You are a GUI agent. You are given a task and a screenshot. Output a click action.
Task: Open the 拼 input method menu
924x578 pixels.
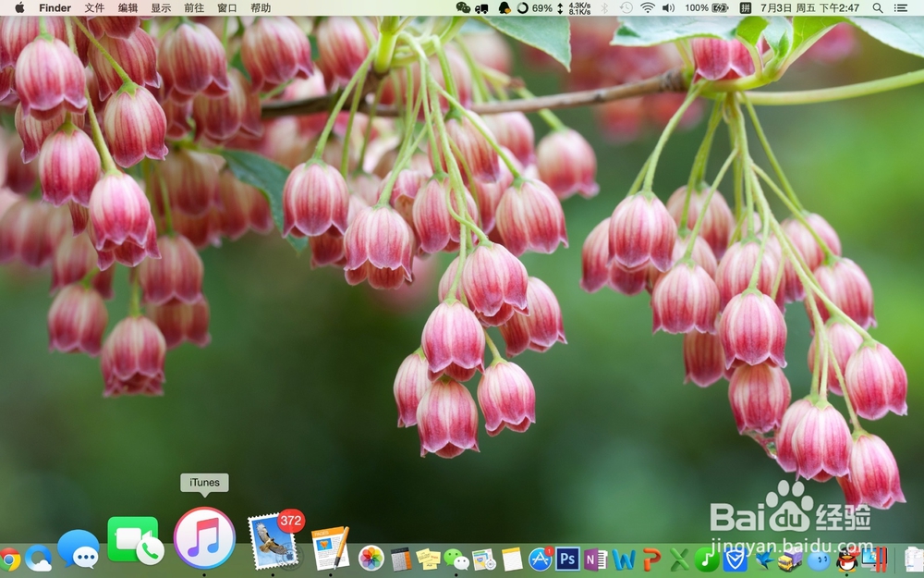point(746,7)
